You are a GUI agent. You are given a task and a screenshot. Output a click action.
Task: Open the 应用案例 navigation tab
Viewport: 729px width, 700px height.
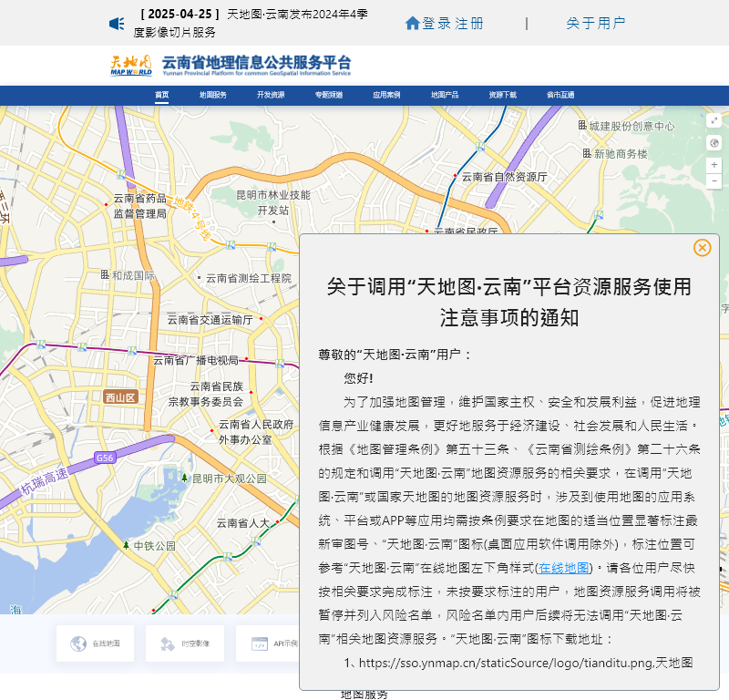pyautogui.click(x=386, y=95)
